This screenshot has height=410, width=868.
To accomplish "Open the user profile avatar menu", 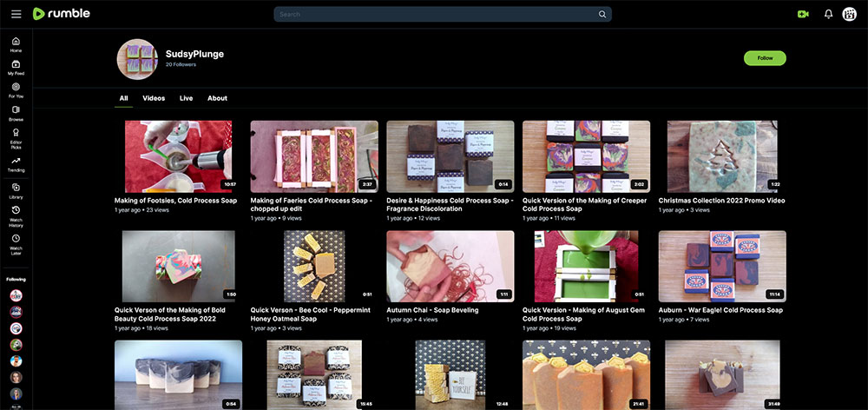I will tap(849, 15).
